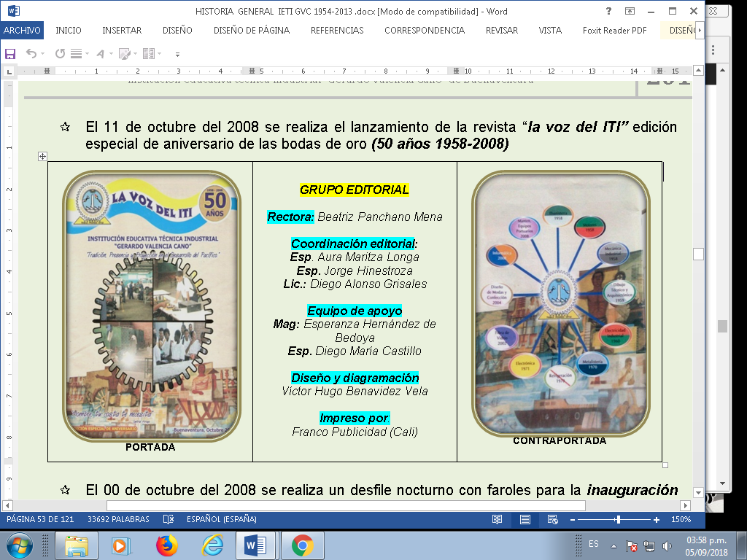Go to the REFERENCIAS tab
Viewport: 747px width, 560px height.
tap(337, 31)
